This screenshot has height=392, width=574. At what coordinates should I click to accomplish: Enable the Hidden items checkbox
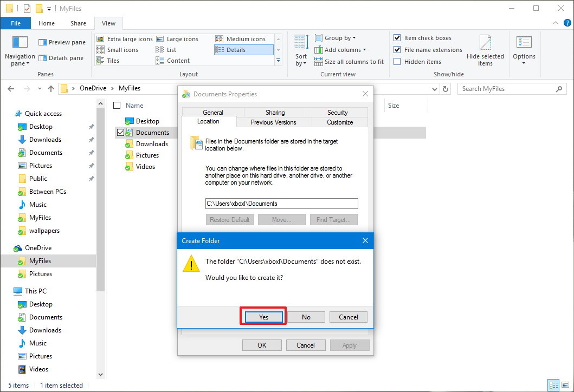pos(397,61)
